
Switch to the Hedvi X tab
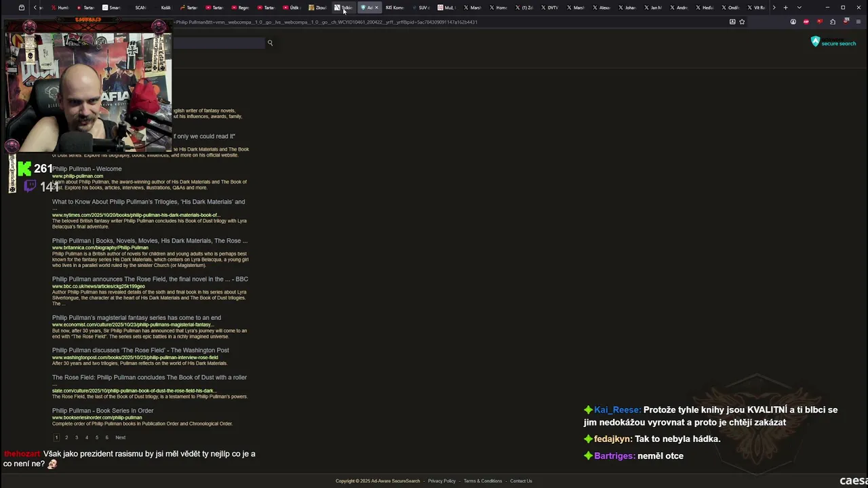(x=704, y=7)
